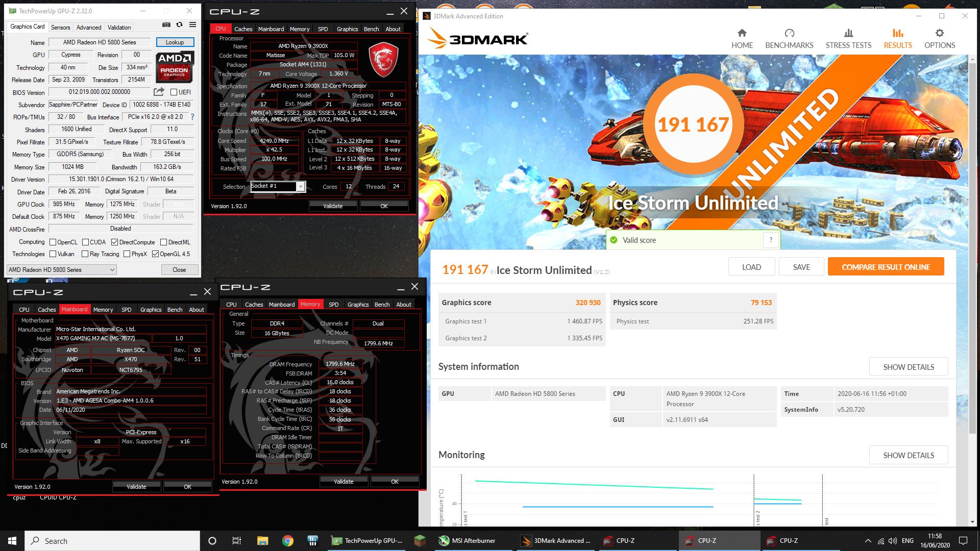This screenshot has height=551, width=980.
Task: Click the AMD Radeon Graphics logo
Action: 174,67
